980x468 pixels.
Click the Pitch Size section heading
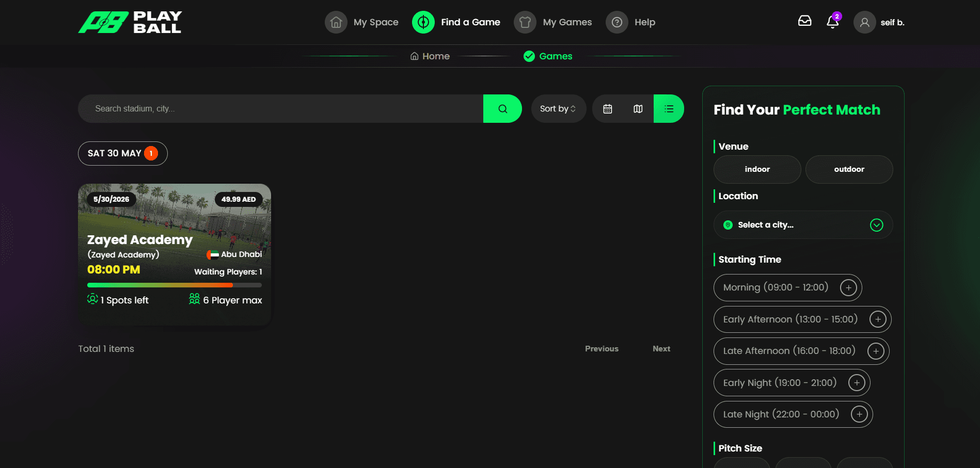pyautogui.click(x=740, y=448)
